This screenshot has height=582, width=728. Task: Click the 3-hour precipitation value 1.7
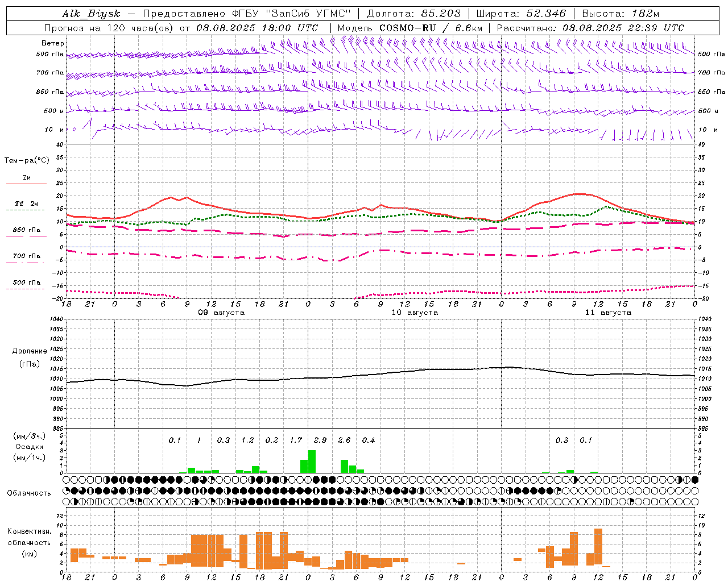(296, 440)
